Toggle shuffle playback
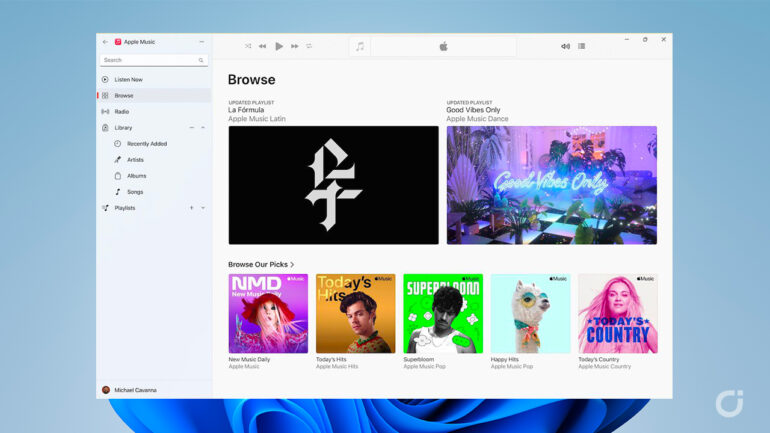This screenshot has height=433, width=770. click(248, 46)
